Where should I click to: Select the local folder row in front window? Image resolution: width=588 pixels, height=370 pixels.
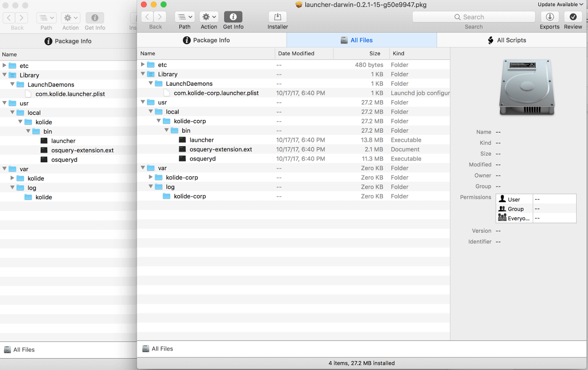(x=294, y=112)
